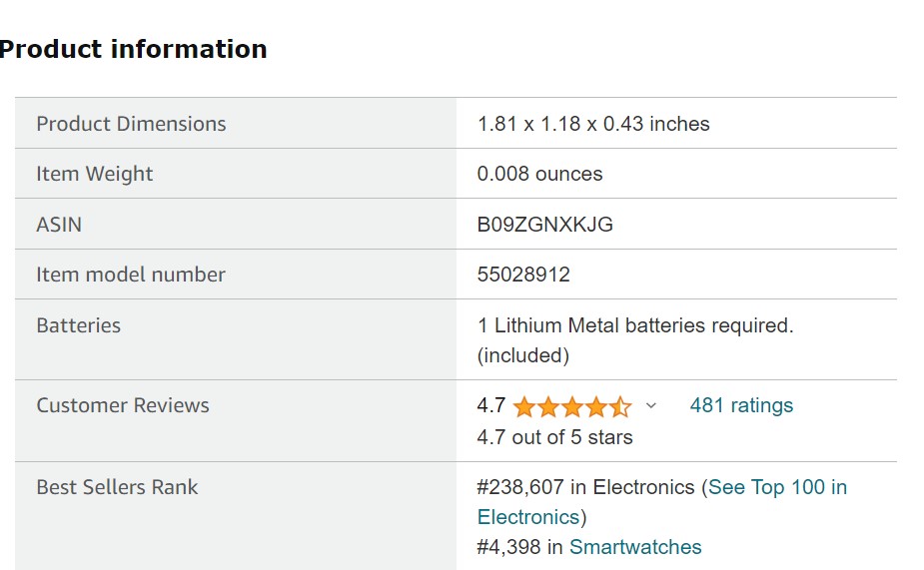
Task: Click the ASIN value B09ZGNXKJG
Action: (545, 225)
